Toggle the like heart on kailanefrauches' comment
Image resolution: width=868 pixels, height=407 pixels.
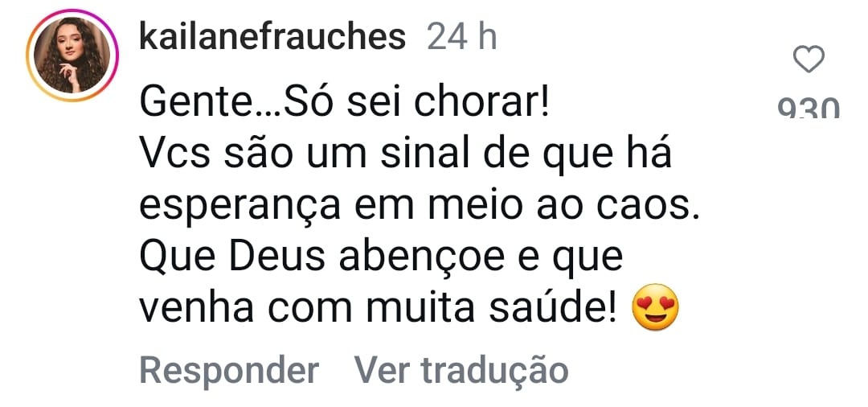[809, 60]
